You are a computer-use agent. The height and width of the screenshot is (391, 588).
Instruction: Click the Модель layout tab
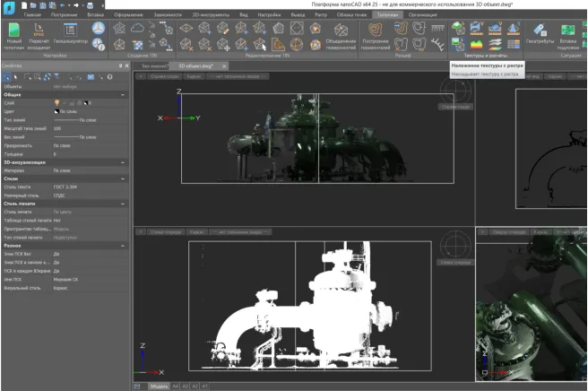[x=159, y=386]
